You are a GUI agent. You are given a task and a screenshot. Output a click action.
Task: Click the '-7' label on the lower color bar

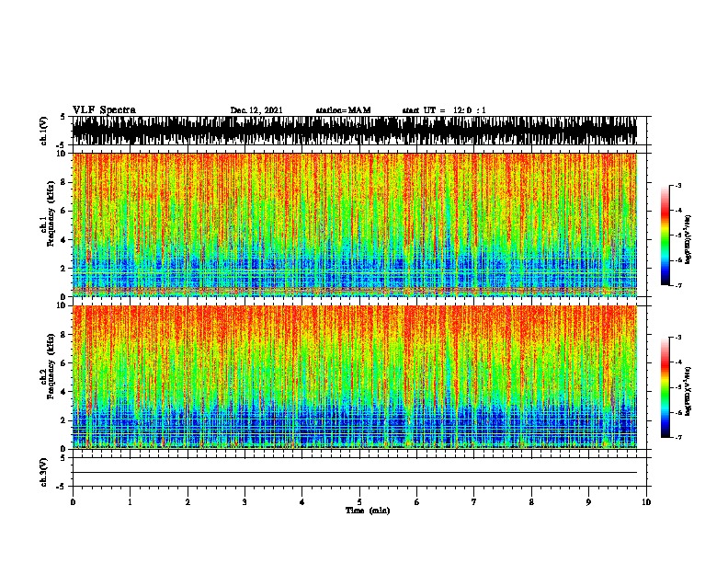click(677, 437)
